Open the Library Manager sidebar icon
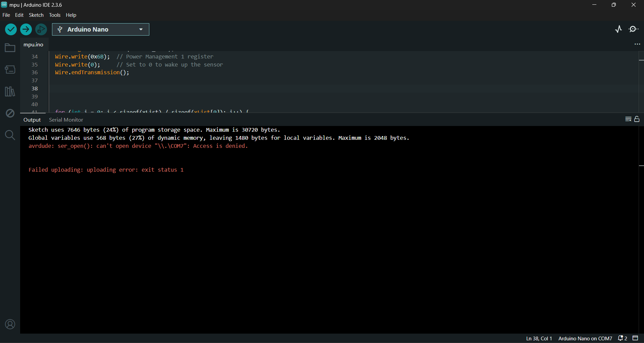Image resolution: width=644 pixels, height=343 pixels. coord(10,91)
